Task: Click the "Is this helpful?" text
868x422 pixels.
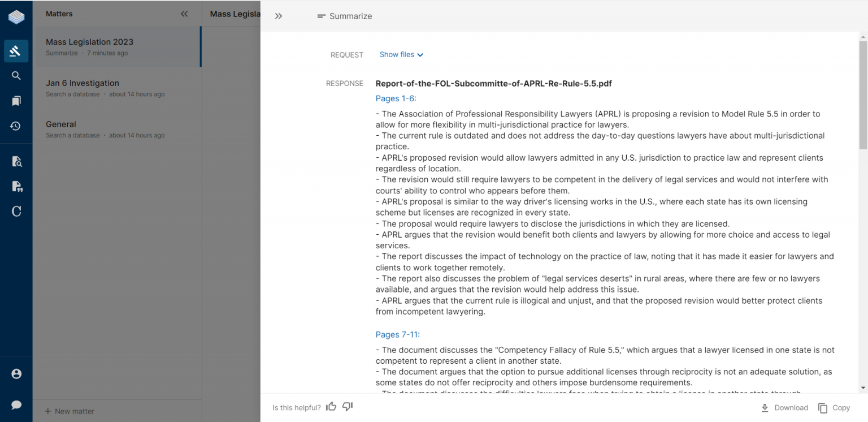Action: point(297,407)
